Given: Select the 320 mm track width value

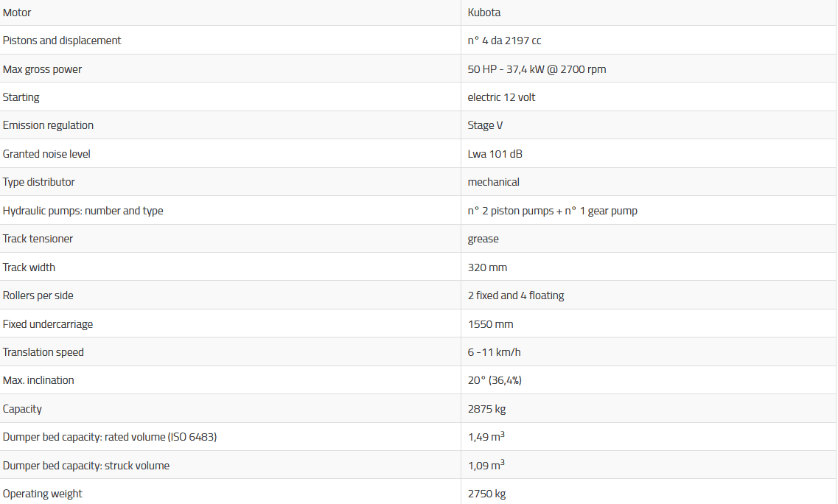Looking at the screenshot, I should coord(487,267).
